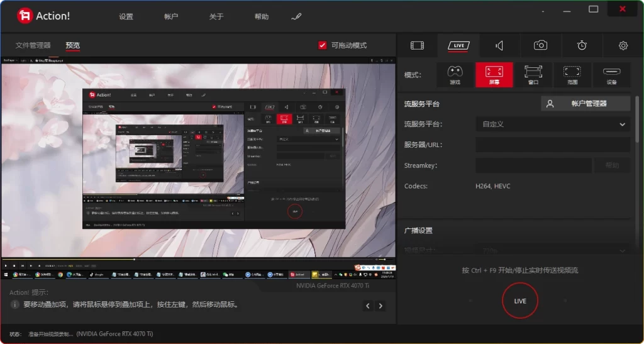Open the audio settings speaker tab
This screenshot has height=344, width=644.
(x=499, y=45)
